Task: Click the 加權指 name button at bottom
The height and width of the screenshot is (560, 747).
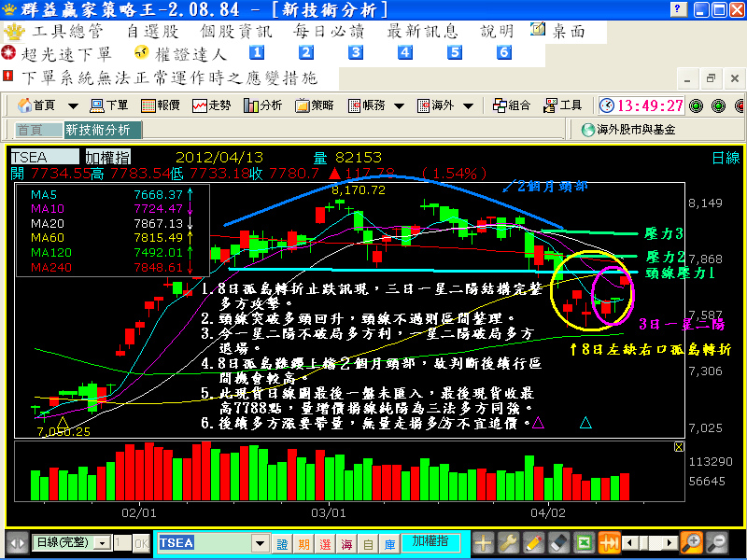Action: click(x=431, y=542)
